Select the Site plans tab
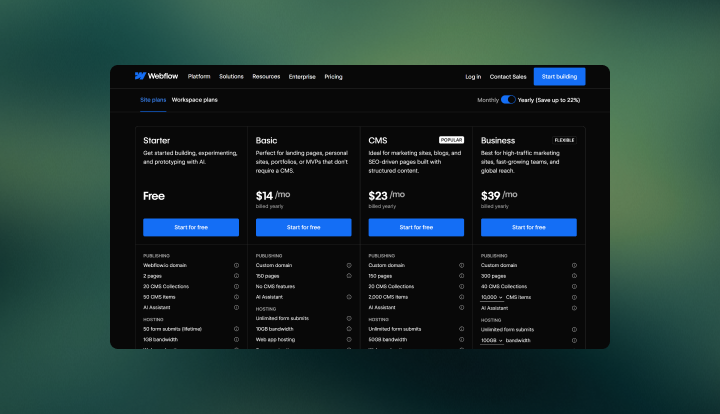720x414 pixels. tap(153, 100)
